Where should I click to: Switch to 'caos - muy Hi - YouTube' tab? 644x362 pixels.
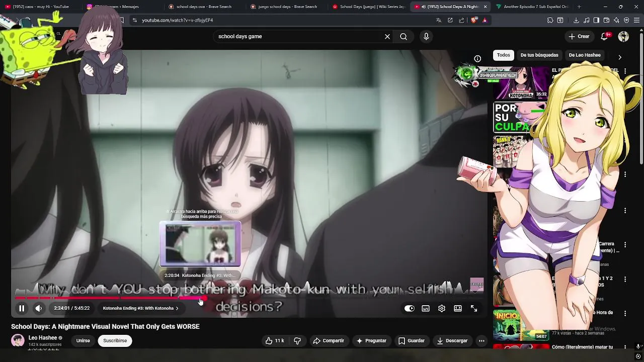pos(40,7)
